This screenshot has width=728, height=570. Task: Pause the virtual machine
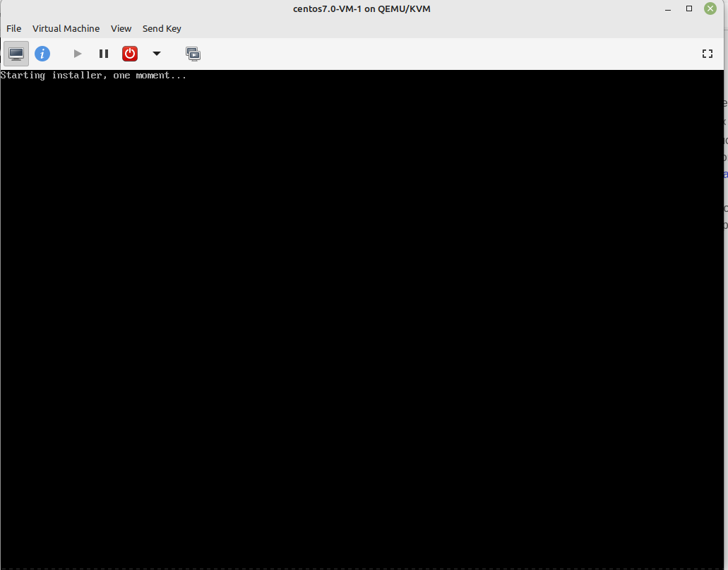[x=104, y=54]
